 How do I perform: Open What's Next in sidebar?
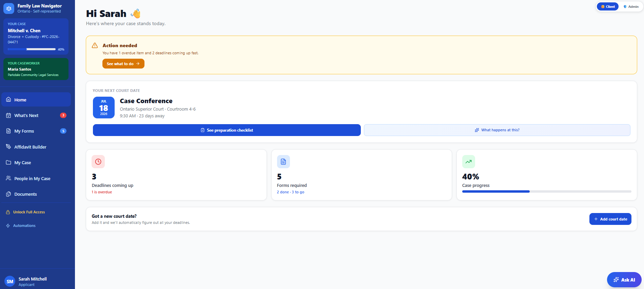tap(36, 115)
